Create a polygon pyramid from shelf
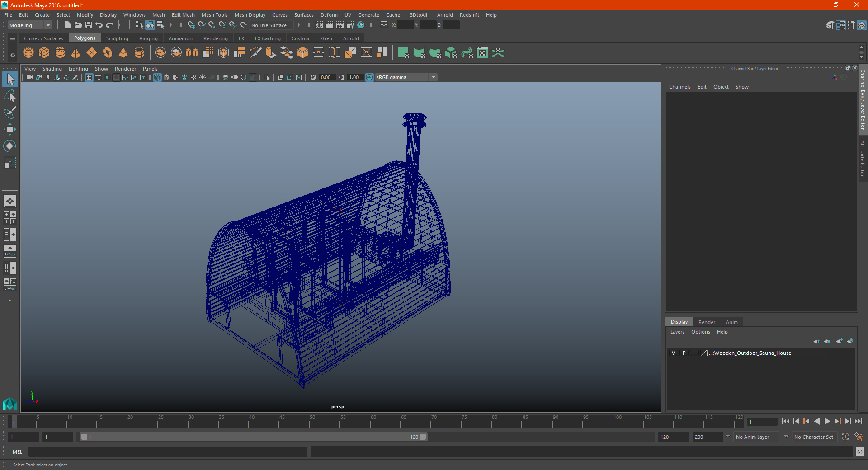This screenshot has height=470, width=868. tap(123, 53)
